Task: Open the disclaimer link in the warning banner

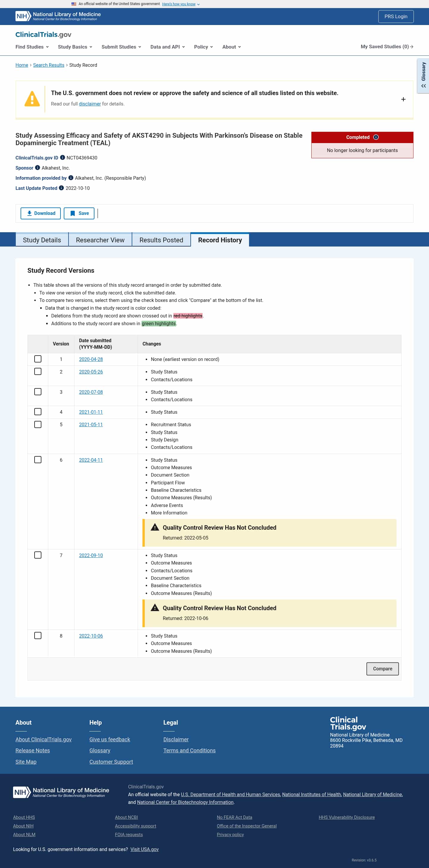Action: point(90,104)
